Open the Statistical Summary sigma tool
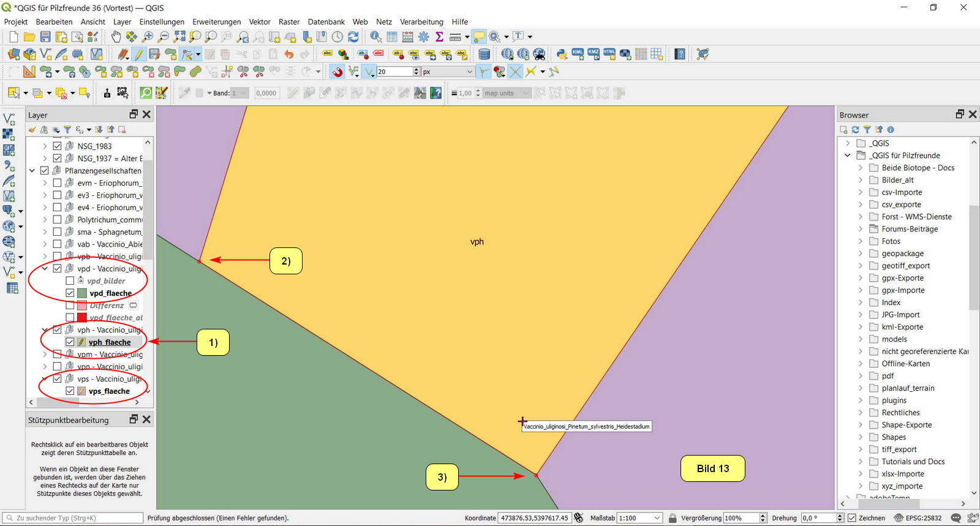Image resolution: width=980 pixels, height=526 pixels. pos(439,37)
